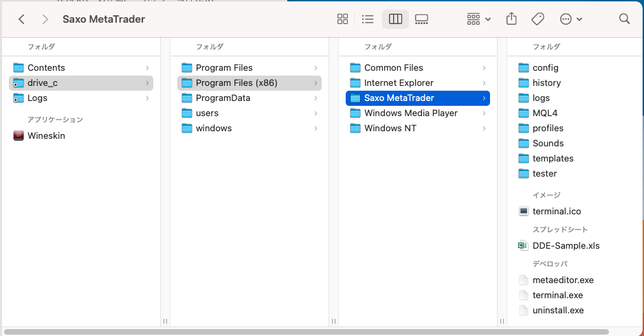
Task: Switch to column view
Action: [x=395, y=19]
